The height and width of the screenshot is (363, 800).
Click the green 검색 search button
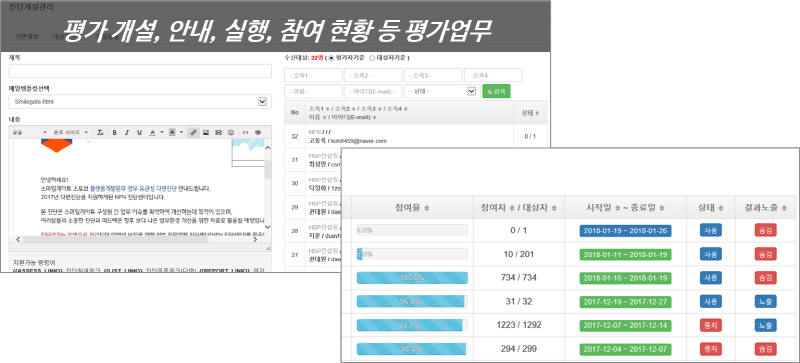pos(496,91)
